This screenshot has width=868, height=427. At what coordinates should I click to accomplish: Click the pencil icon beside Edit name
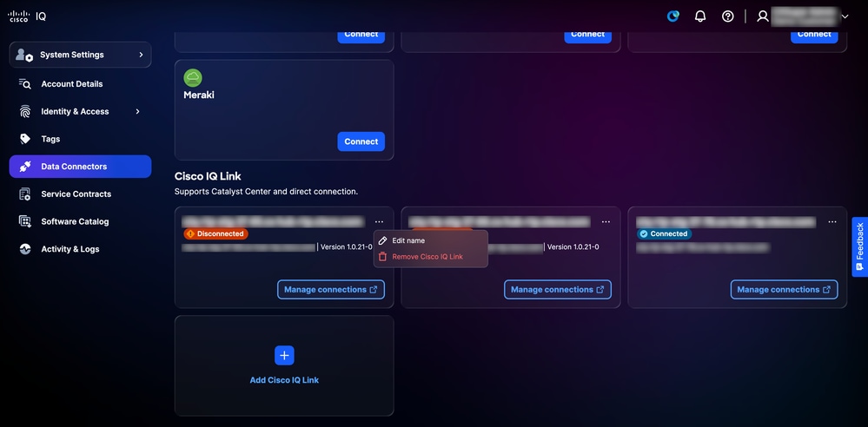coord(382,240)
